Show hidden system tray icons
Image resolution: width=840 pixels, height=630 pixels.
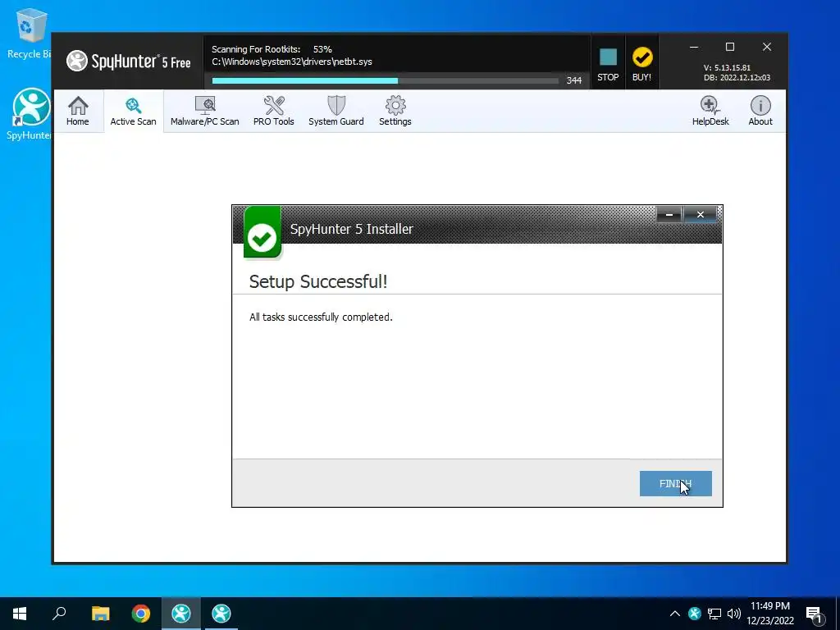(x=675, y=614)
